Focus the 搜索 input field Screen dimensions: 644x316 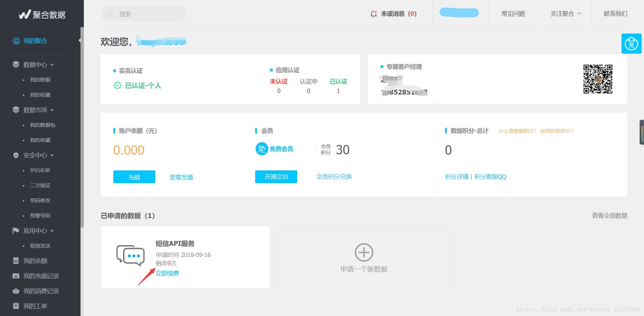(x=144, y=14)
